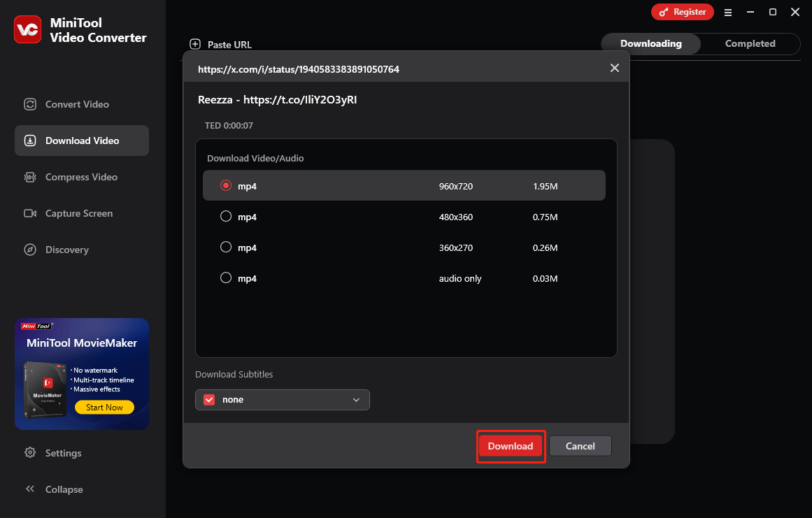Open Capture Screen in the sidebar
812x518 pixels.
point(82,213)
